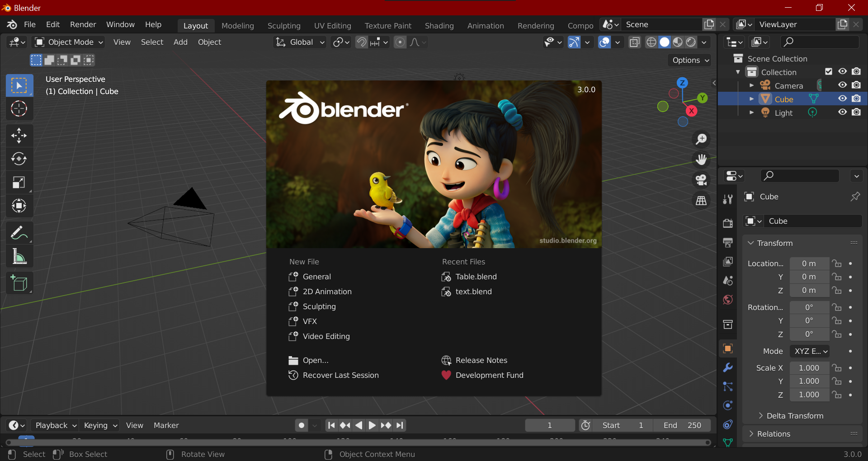868x461 pixels.
Task: Click the Z axis on navigation gizmo
Action: click(682, 83)
